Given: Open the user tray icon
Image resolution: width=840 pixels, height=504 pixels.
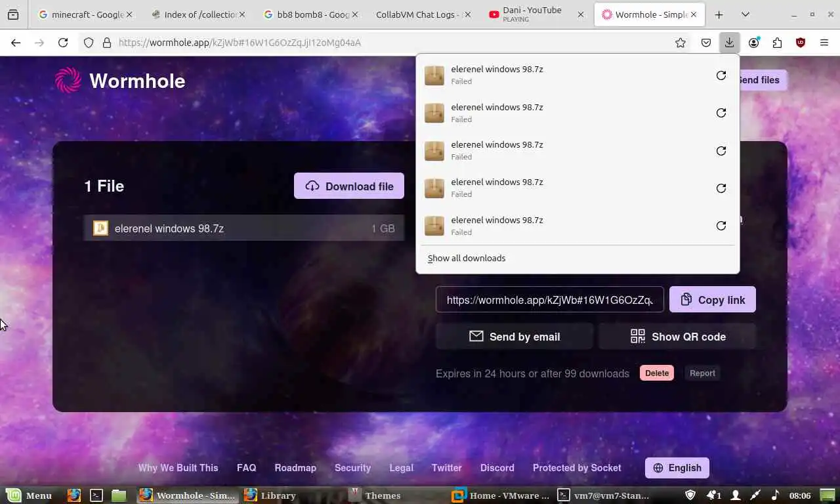Looking at the screenshot, I should coord(736,495).
